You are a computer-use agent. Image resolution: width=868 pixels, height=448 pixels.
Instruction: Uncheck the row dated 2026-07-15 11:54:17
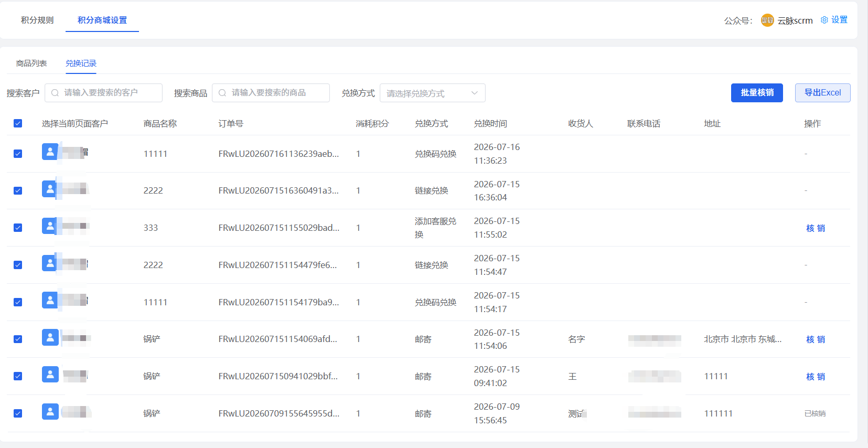click(18, 302)
